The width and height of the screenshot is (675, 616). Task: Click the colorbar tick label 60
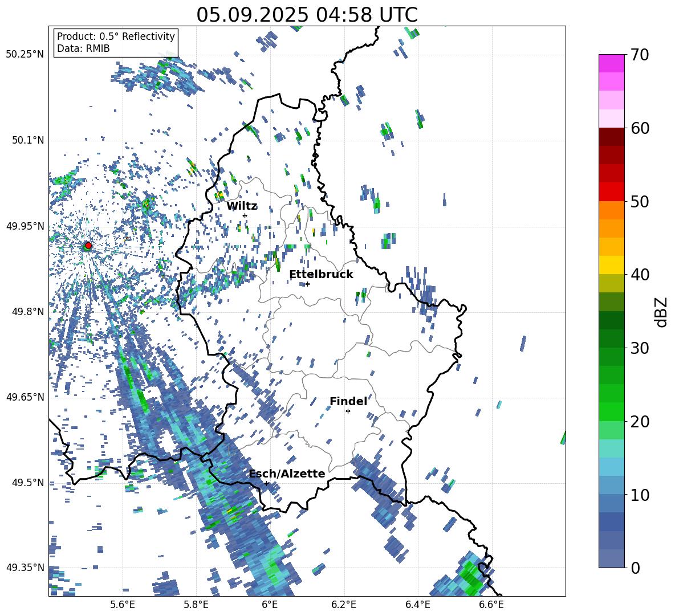(x=640, y=128)
